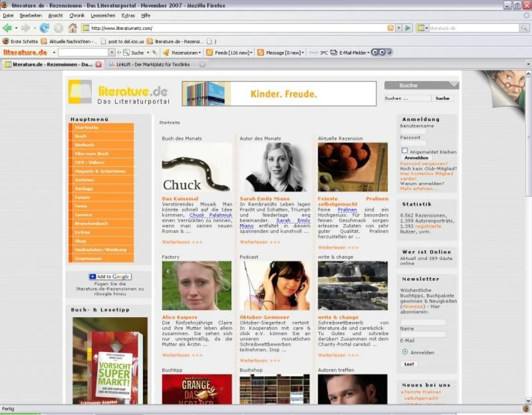The height and width of the screenshot is (415, 532).
Task: Open the Feeds [126 new] icon
Action: (x=210, y=53)
